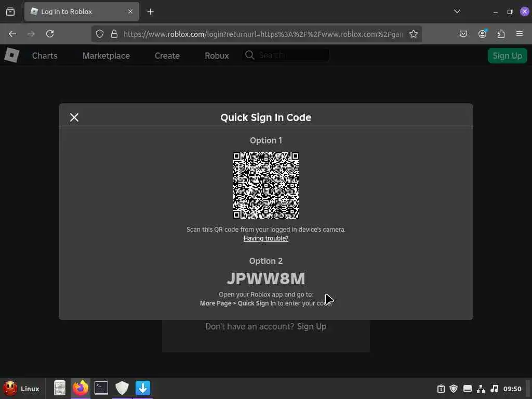Image resolution: width=532 pixels, height=399 pixels.
Task: Click the clipboard tray icon
Action: (x=441, y=389)
